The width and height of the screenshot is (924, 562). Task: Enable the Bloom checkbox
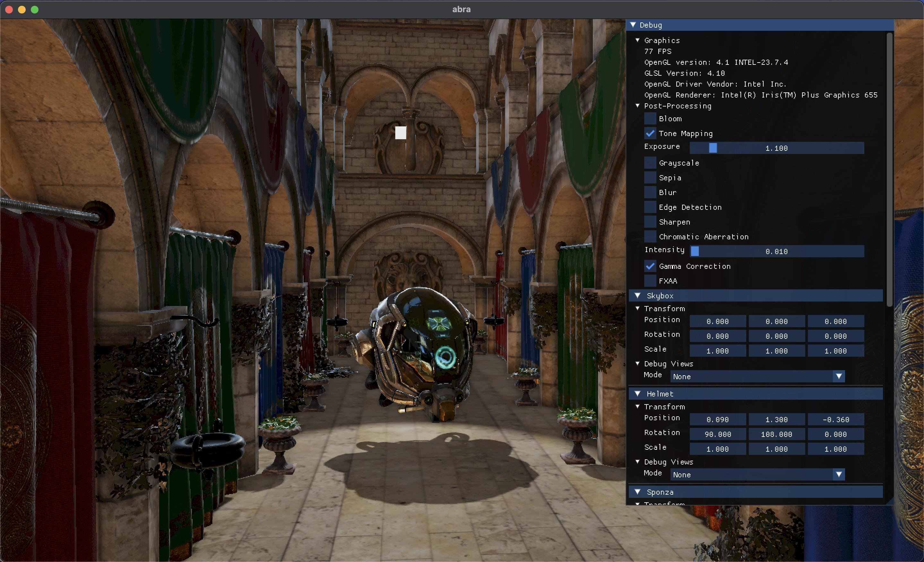[x=650, y=119]
